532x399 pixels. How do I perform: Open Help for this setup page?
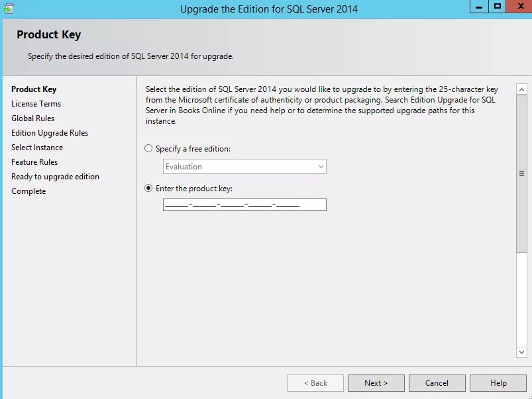point(498,383)
